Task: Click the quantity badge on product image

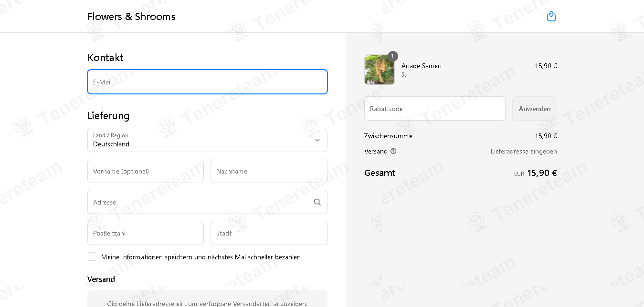Action: coord(392,56)
